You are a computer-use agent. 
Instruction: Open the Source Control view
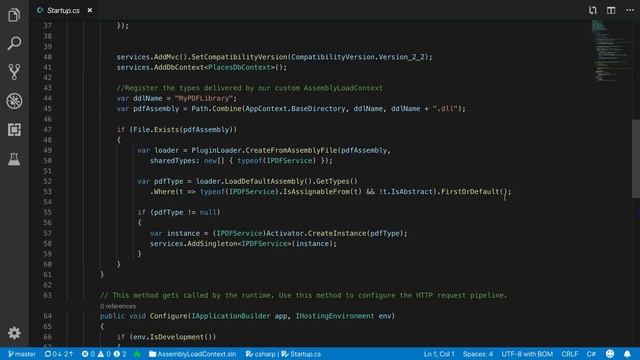[14, 72]
